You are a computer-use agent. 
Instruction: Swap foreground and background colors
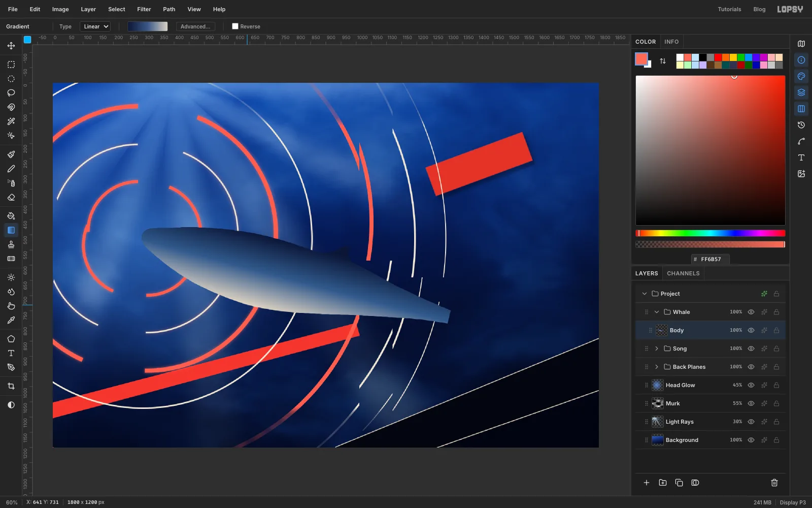[663, 61]
